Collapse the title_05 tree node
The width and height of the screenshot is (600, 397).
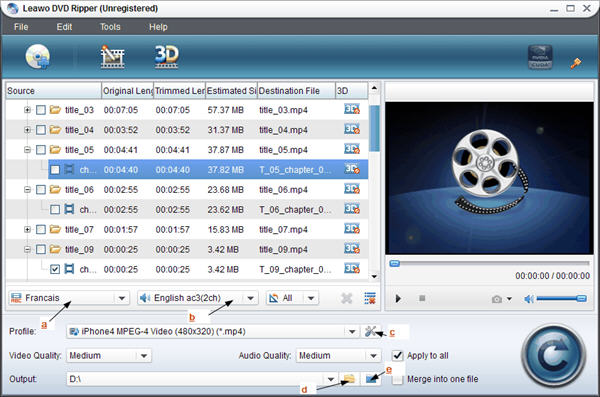click(x=27, y=150)
